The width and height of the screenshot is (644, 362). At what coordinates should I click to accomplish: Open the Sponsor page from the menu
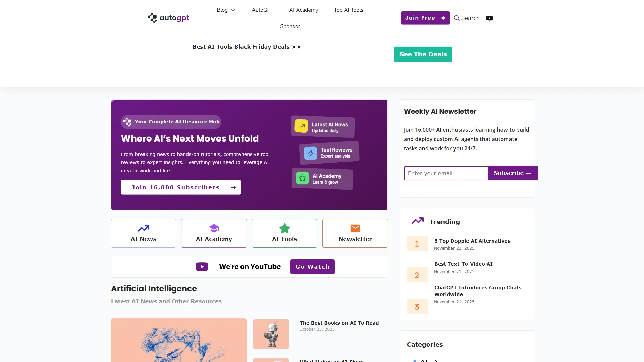click(290, 26)
